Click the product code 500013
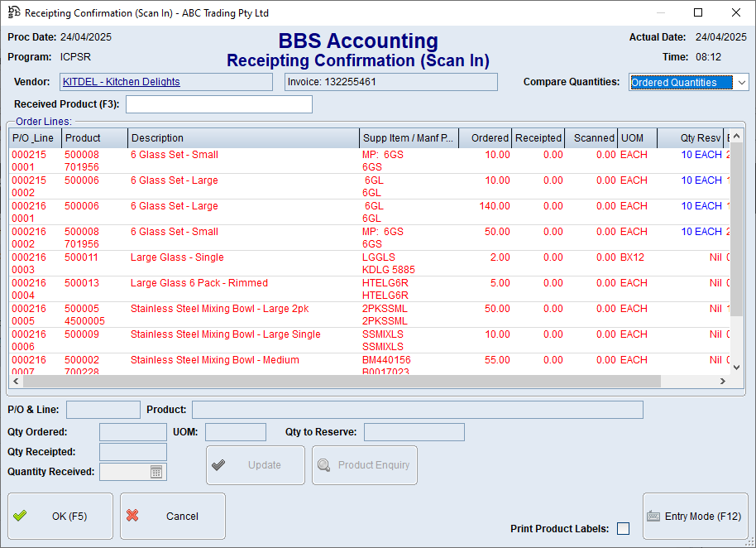The image size is (756, 548). [82, 282]
